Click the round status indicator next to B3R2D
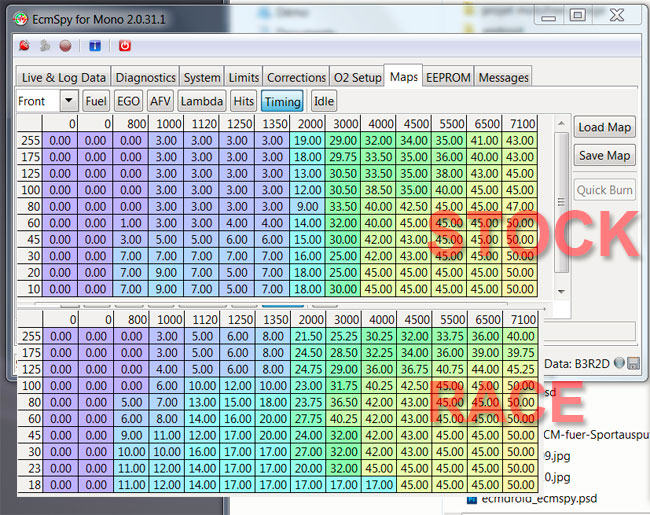Viewport: 650px width, 515px height. coord(619,363)
